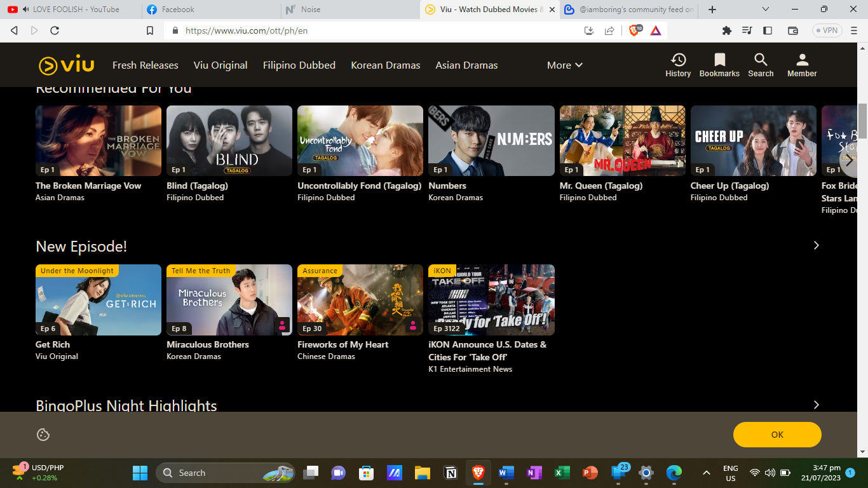Open viewing History icon

click(x=678, y=60)
